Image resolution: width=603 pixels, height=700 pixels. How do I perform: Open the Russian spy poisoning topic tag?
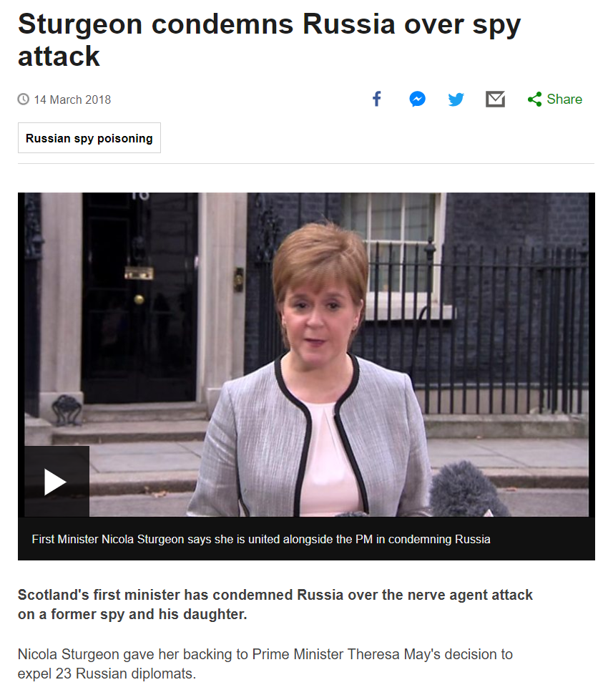tap(89, 138)
